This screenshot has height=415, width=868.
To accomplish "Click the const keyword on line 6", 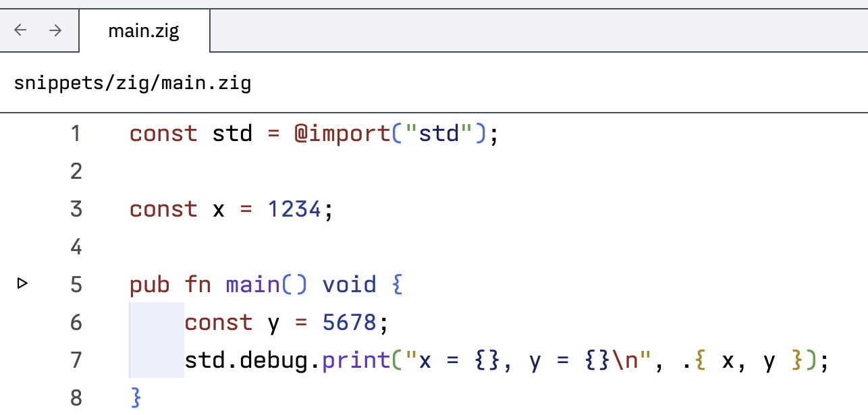I will click(x=219, y=323).
